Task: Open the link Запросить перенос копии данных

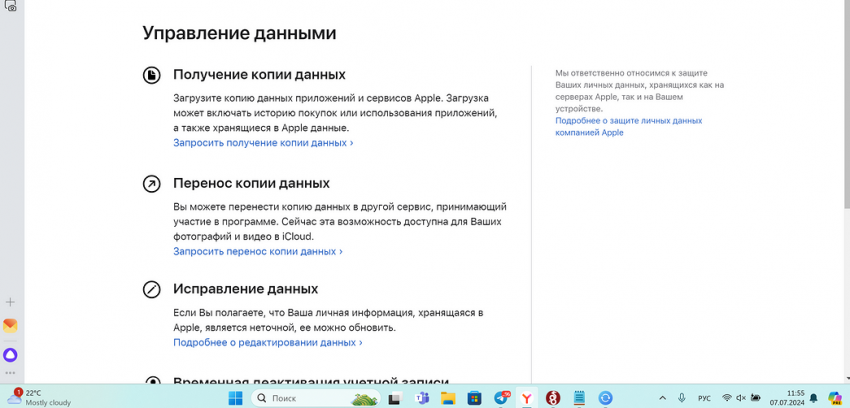Action: [258, 252]
